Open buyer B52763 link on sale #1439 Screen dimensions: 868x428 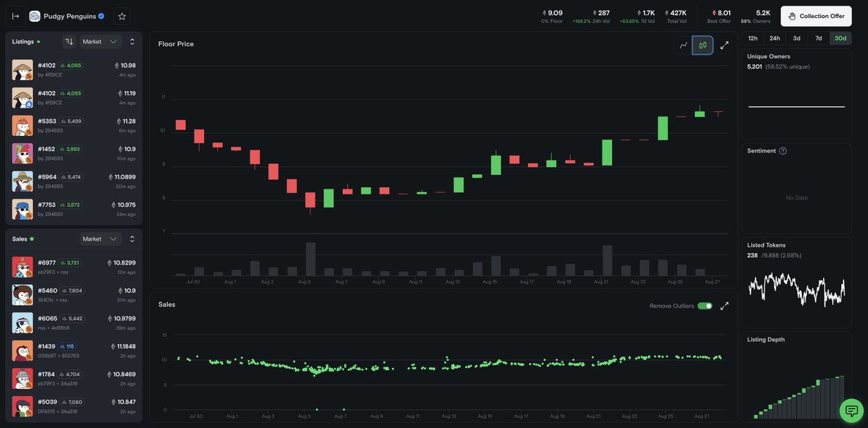point(70,356)
